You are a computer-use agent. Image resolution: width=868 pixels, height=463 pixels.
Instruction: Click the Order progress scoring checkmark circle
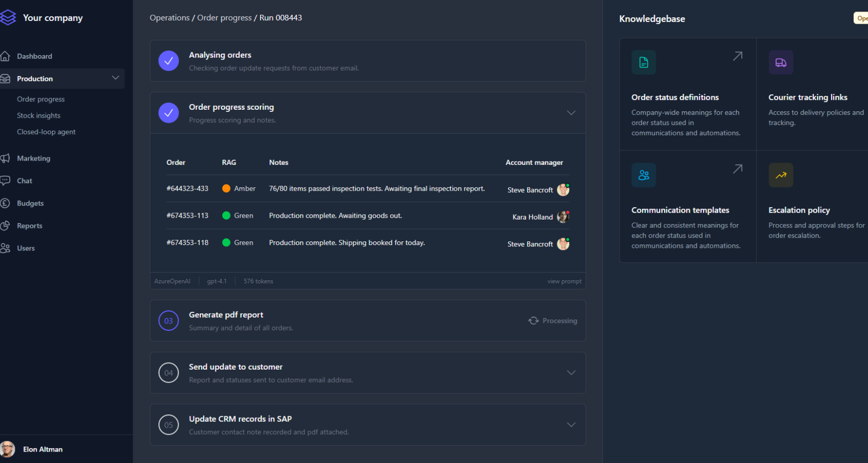pos(169,113)
